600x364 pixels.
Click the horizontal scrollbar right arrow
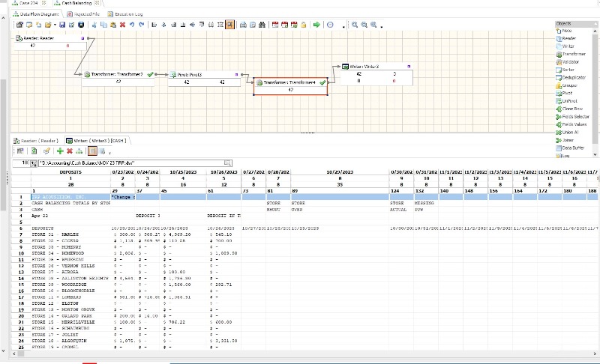pyautogui.click(x=596, y=354)
